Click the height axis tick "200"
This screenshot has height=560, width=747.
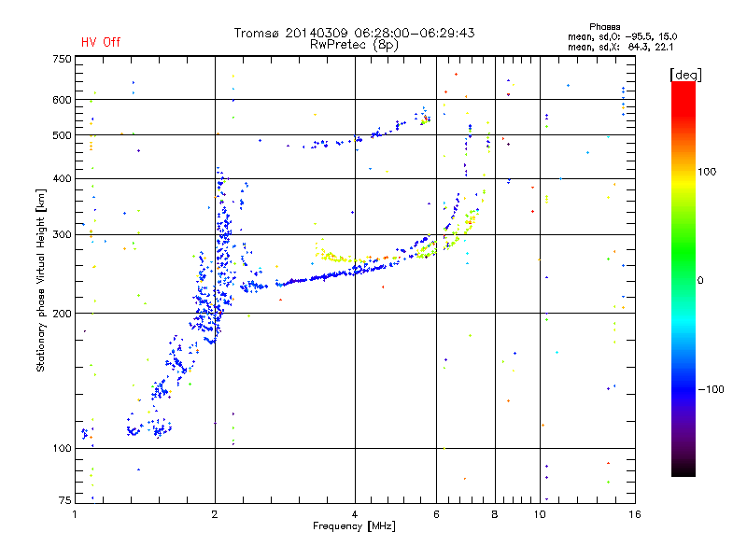coord(62,314)
